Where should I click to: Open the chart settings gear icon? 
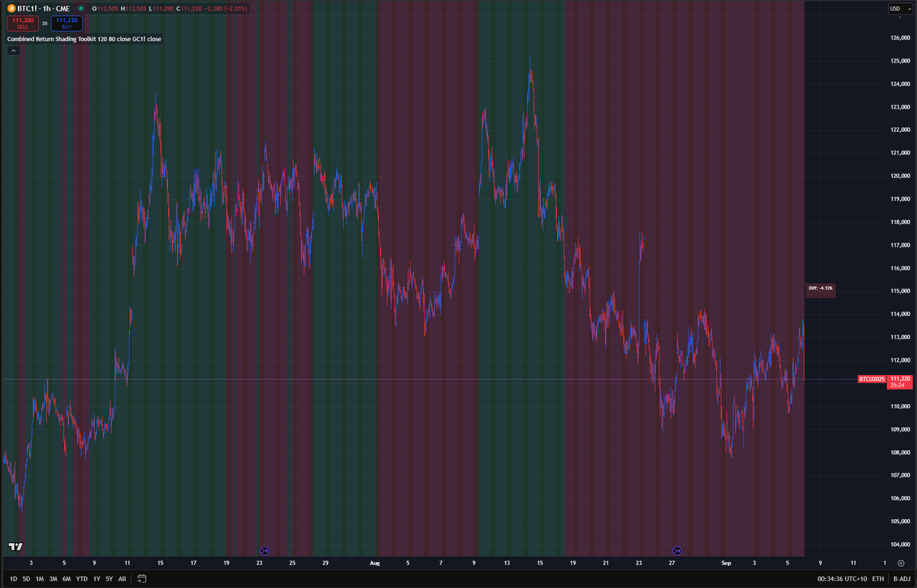coord(900,563)
